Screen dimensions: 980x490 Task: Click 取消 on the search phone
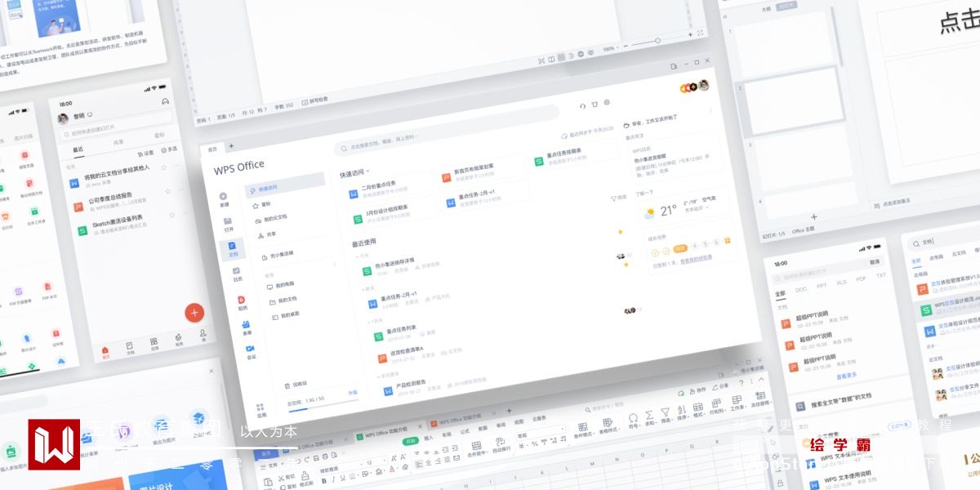875,263
